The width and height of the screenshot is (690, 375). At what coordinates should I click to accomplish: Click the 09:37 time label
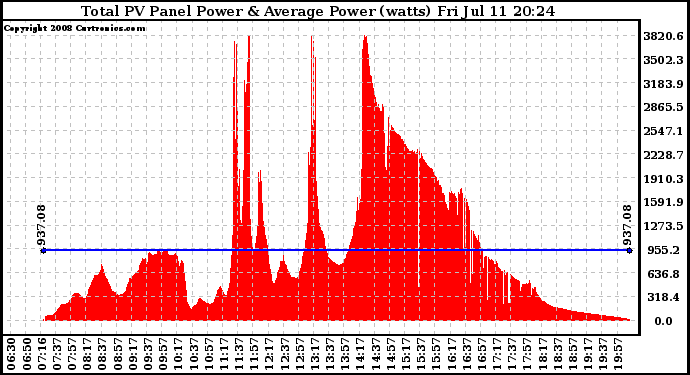(x=148, y=354)
